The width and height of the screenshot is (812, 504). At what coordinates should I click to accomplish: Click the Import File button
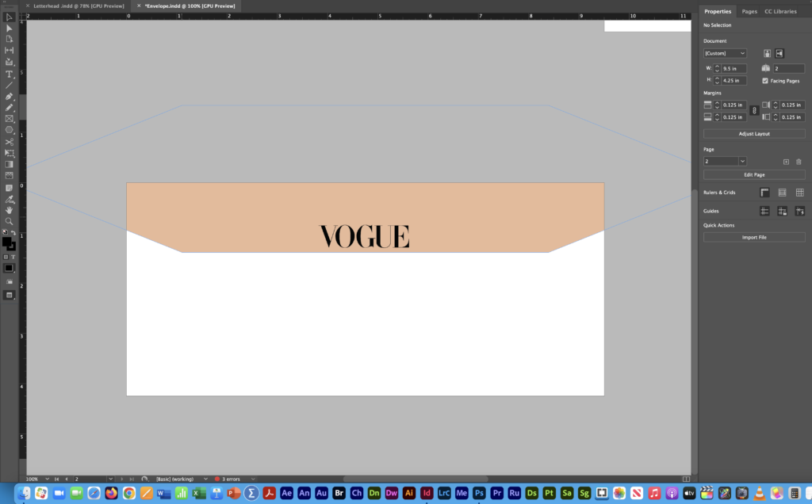point(754,238)
